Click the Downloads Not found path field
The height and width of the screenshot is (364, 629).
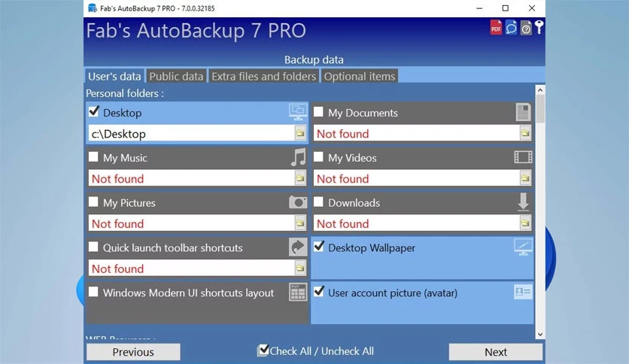click(417, 223)
